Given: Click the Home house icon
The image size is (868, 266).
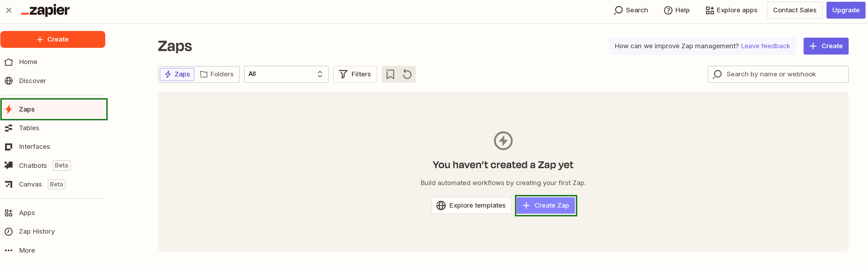Looking at the screenshot, I should coord(9,62).
